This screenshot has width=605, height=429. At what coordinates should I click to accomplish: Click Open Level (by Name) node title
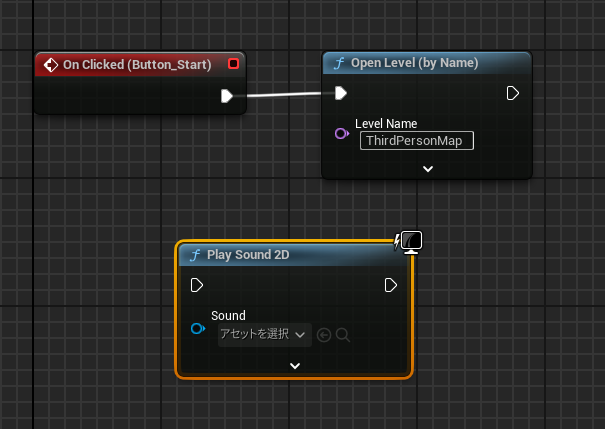[x=414, y=63]
